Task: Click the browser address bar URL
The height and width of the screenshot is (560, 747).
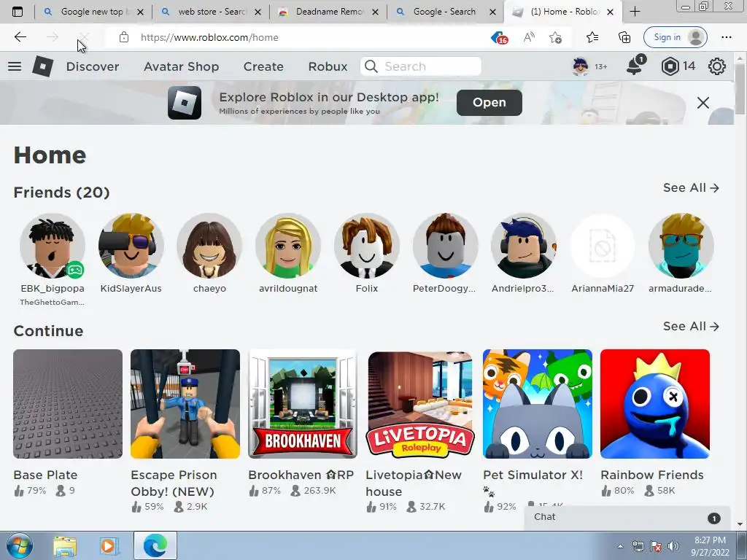Action: (209, 37)
